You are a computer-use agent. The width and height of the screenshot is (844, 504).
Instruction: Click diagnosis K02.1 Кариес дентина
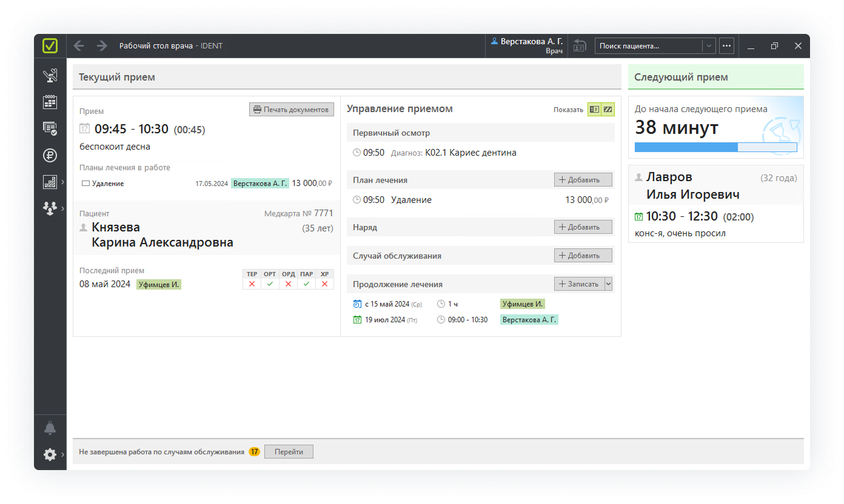coord(471,153)
